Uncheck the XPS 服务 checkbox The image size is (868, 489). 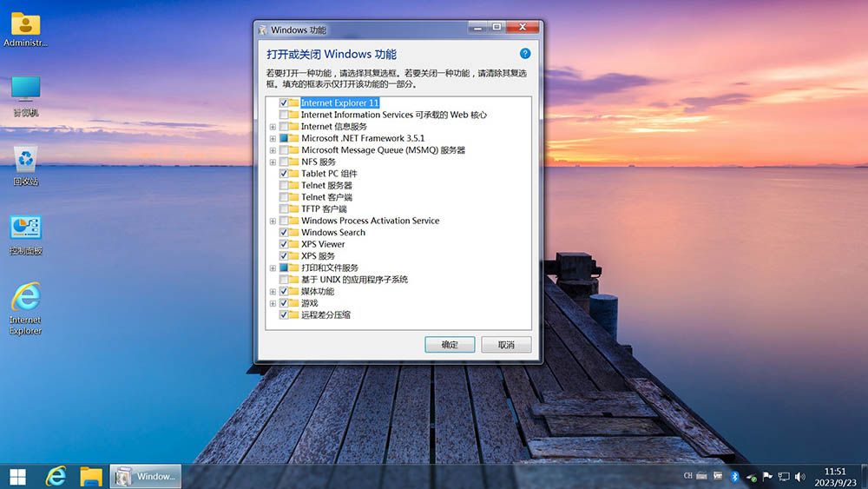[284, 256]
